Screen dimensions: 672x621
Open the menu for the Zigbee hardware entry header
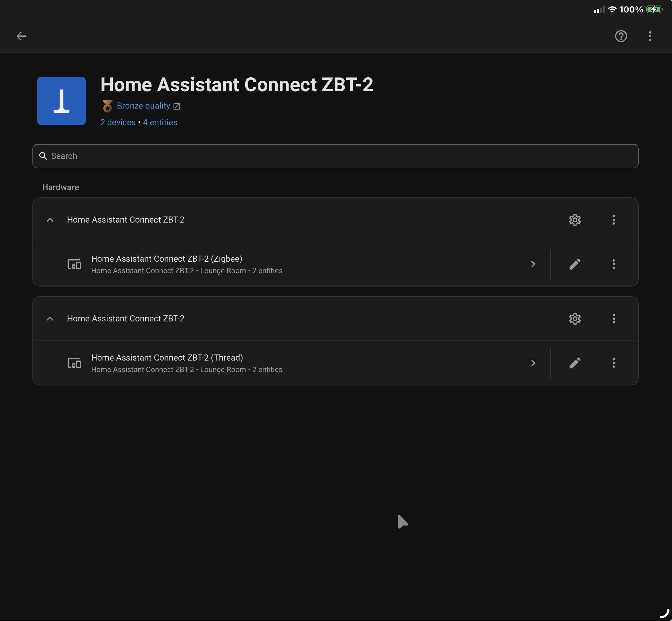click(613, 220)
